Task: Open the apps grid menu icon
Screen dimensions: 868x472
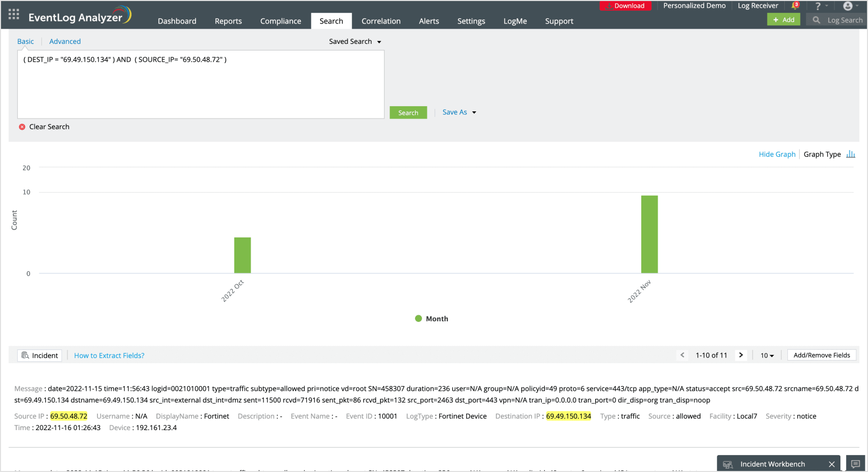Action: pos(14,14)
